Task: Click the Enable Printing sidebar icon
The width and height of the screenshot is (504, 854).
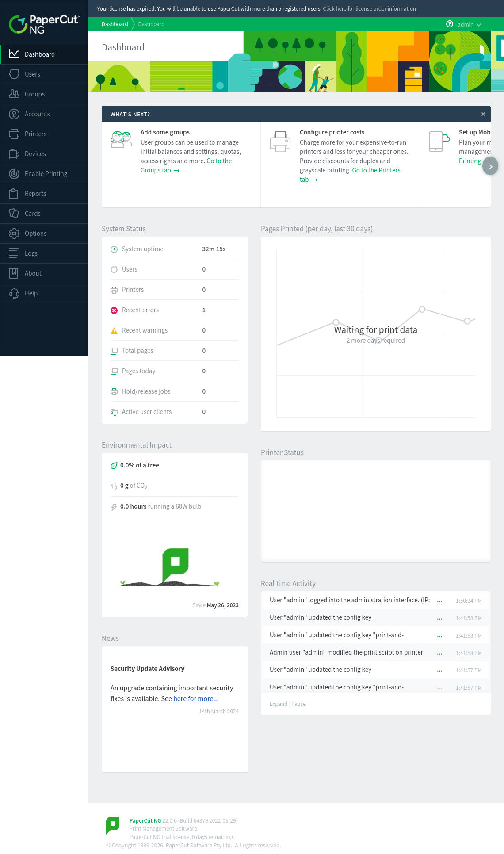Action: 14,174
